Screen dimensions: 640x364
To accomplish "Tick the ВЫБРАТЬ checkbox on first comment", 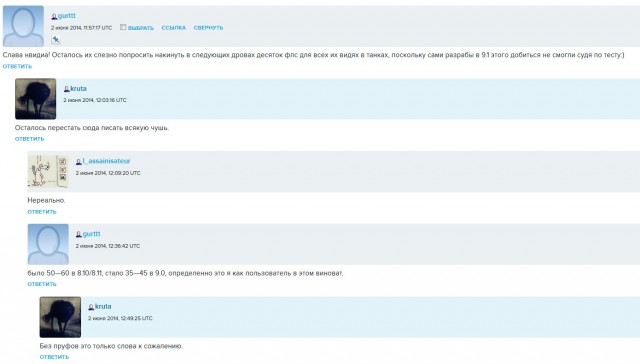I will tap(123, 27).
